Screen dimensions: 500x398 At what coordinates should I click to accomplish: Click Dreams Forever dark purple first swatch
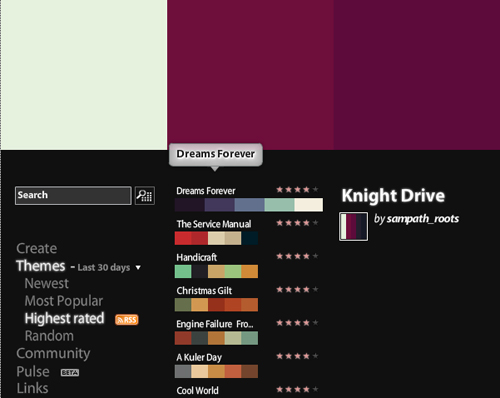point(189,205)
